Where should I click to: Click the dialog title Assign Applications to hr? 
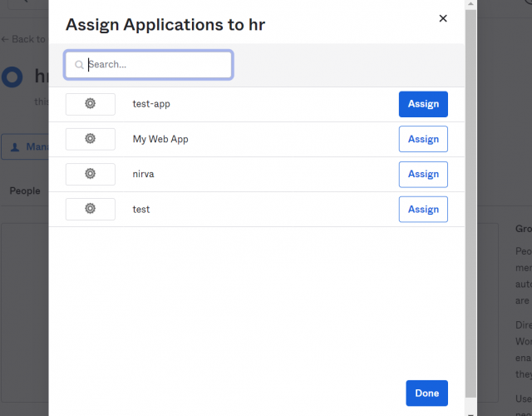(x=165, y=25)
